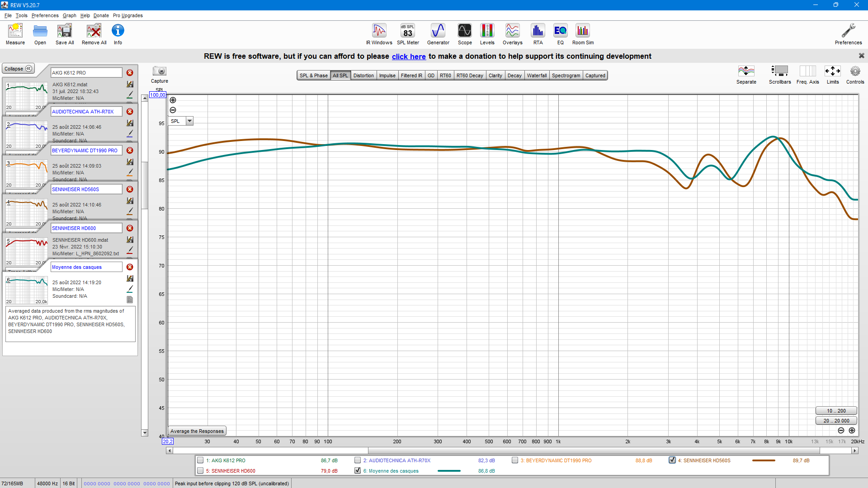Hide the Moyenne des casques trace
The image size is (868, 488).
[x=358, y=471]
